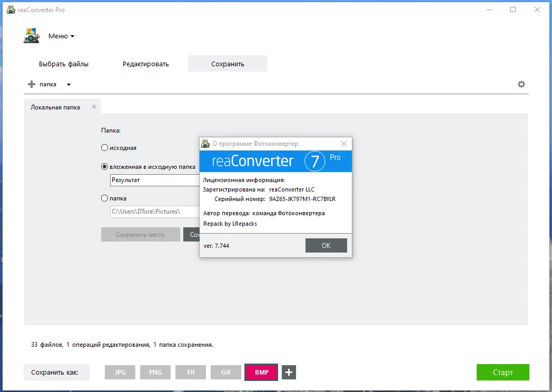The width and height of the screenshot is (552, 392).
Task: Click the Лицензионная информация heading
Action: [244, 180]
